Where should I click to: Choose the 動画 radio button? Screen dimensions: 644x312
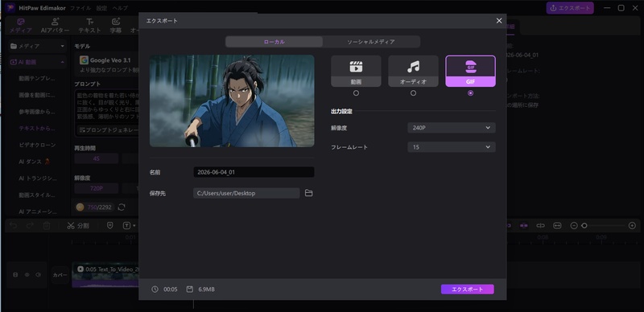356,93
